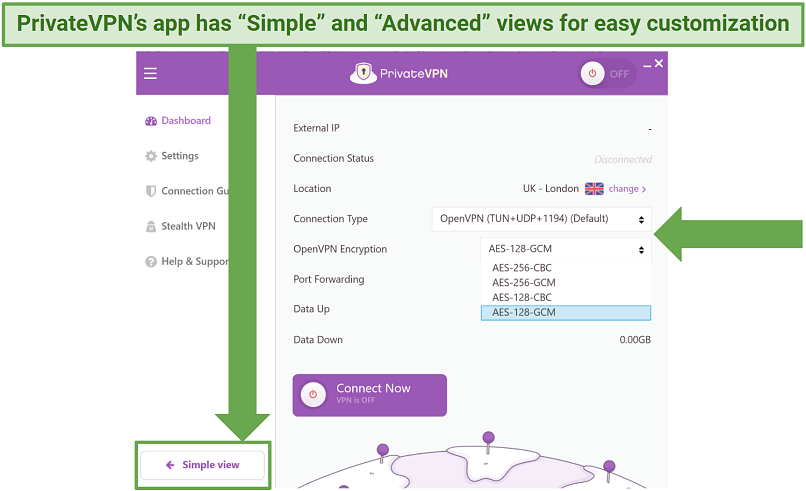Screen dimensions: 806x491
Task: Toggle the VPN OFF power switch
Action: [607, 74]
